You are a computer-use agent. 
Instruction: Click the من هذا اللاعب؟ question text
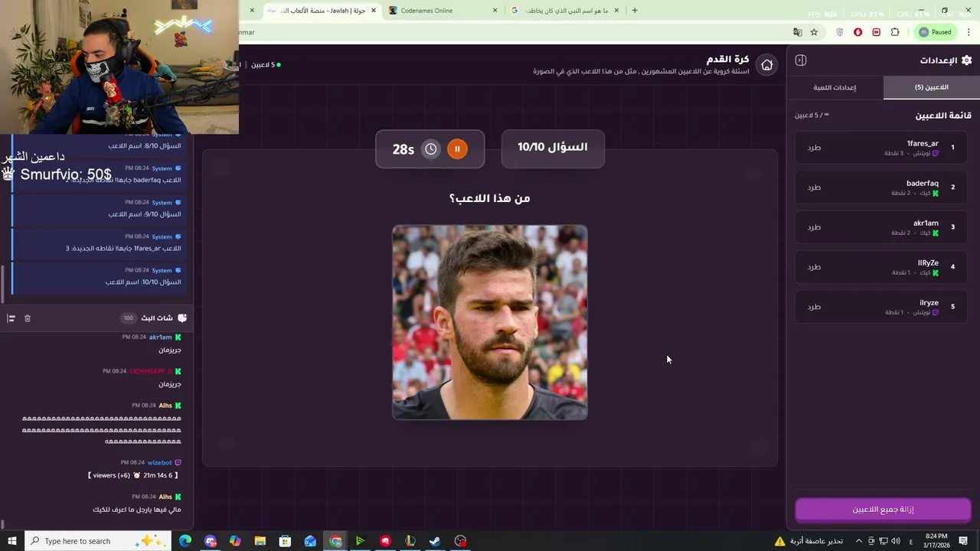pyautogui.click(x=490, y=198)
